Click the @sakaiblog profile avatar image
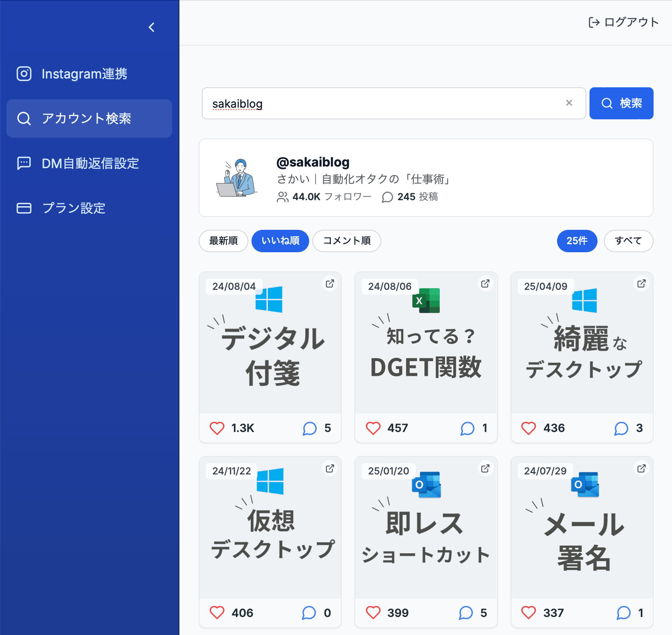 point(237,178)
